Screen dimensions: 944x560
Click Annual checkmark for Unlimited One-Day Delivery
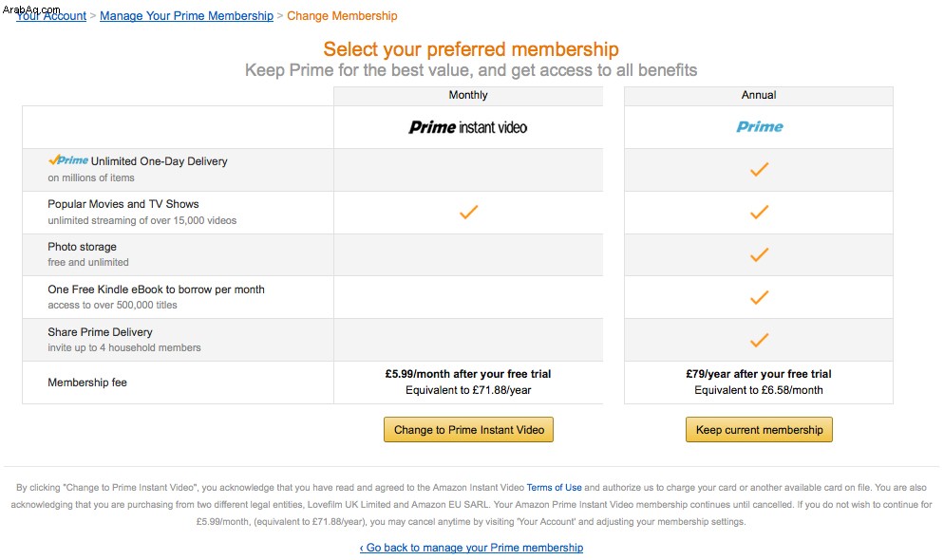pos(759,169)
